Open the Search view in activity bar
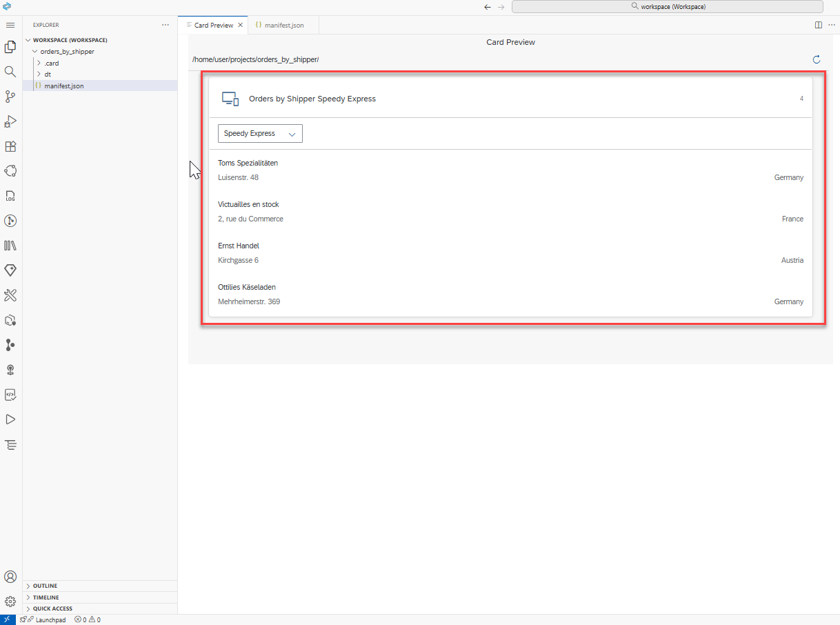840x625 pixels. 10,72
